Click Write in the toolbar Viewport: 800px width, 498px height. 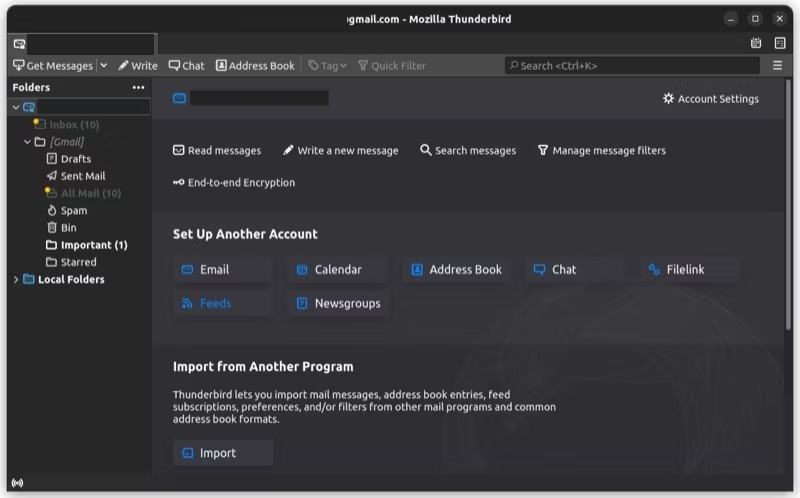click(x=138, y=65)
